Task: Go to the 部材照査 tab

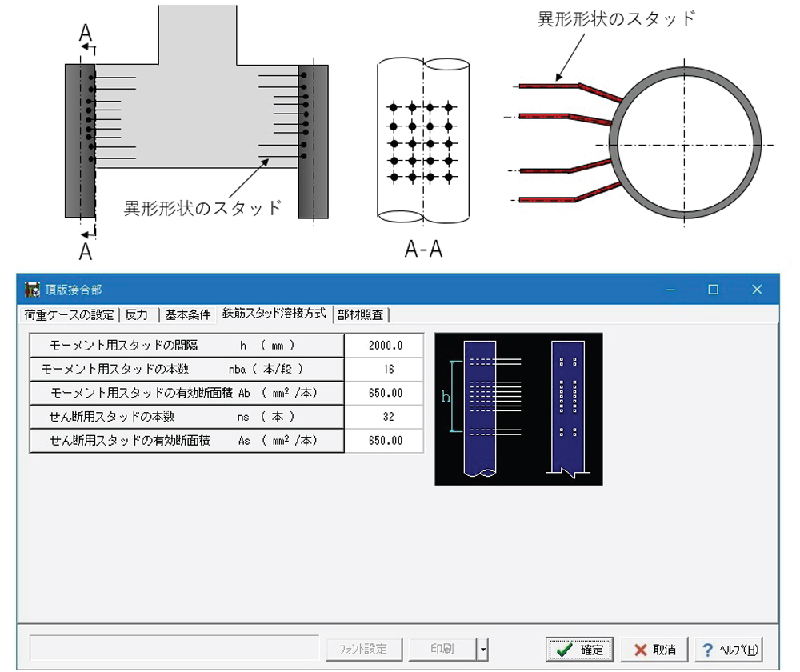Action: tap(361, 315)
